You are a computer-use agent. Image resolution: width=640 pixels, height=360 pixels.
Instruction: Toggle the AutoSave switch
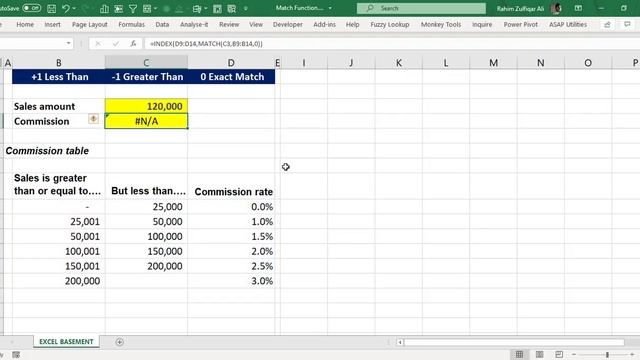31,8
